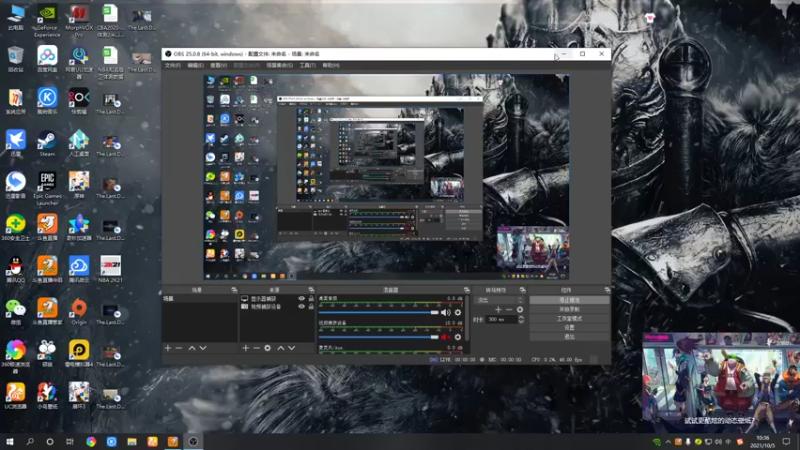Adjust video capture device volume slider
Image resolution: width=800 pixels, height=450 pixels.
(379, 337)
